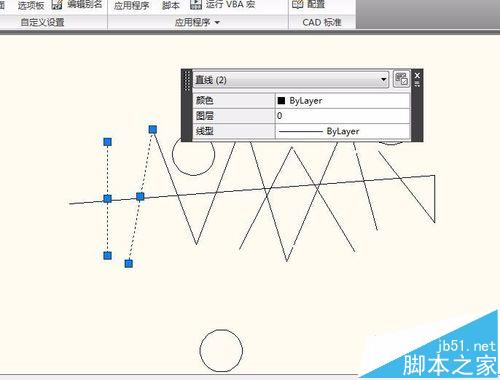Viewport: 500px width, 380px height.
Task: Close the quick properties panel
Action: pyautogui.click(x=417, y=76)
